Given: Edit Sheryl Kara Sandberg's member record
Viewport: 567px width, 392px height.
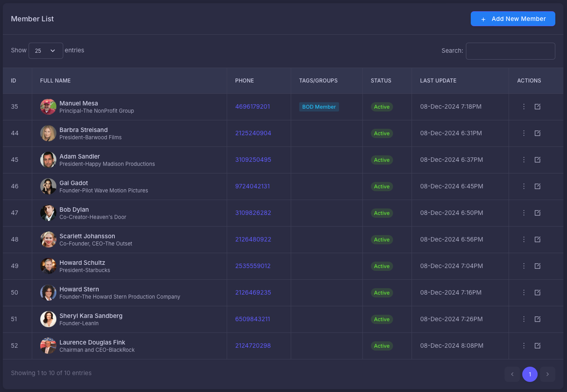Looking at the screenshot, I should 538,319.
